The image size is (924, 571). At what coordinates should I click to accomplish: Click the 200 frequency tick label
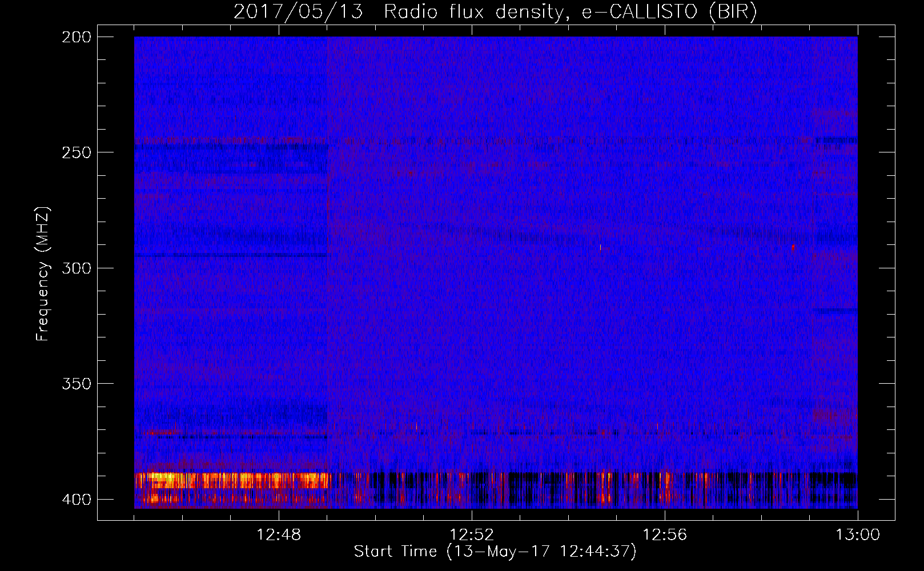pos(77,37)
